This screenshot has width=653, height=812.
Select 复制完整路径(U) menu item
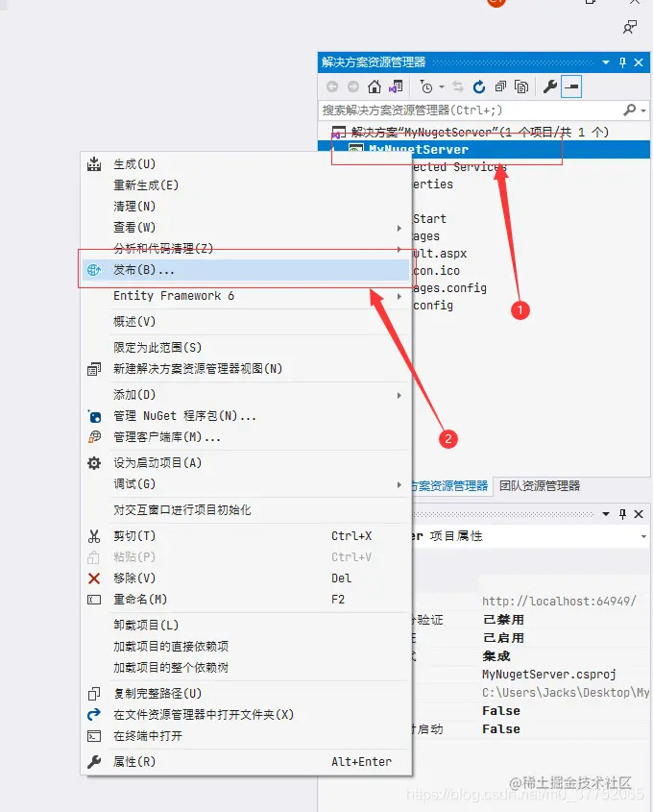tap(246, 694)
